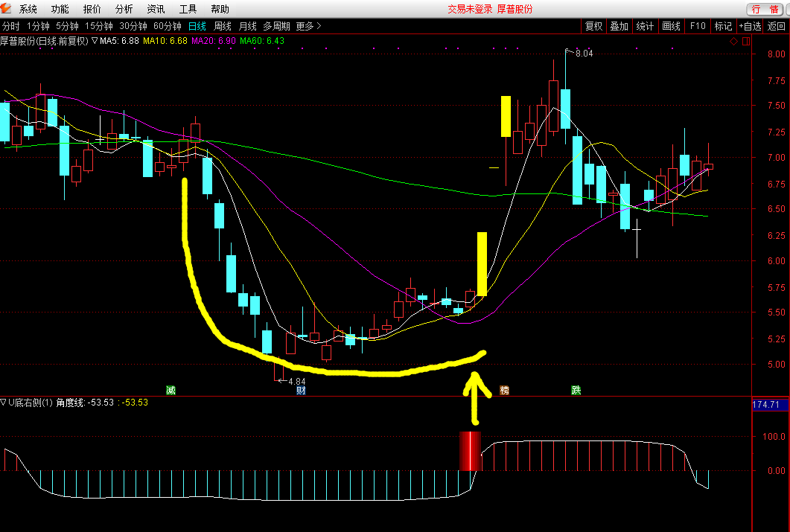
Task: Switch to 周线 weekly period
Action: coord(222,26)
